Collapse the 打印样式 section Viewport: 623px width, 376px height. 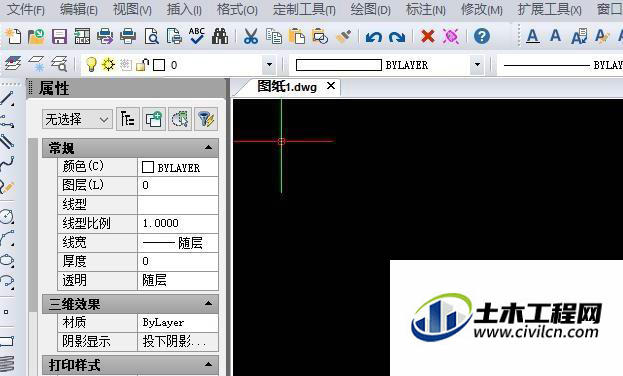208,364
